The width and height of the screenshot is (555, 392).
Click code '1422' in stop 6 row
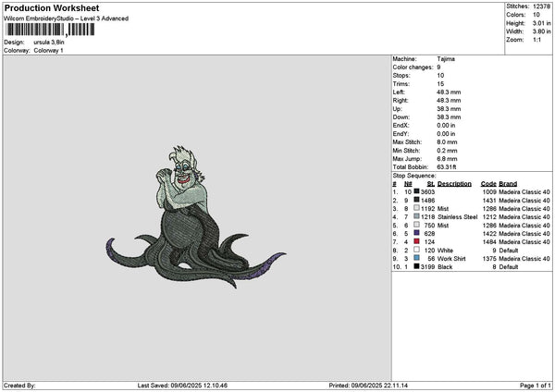[x=489, y=234]
